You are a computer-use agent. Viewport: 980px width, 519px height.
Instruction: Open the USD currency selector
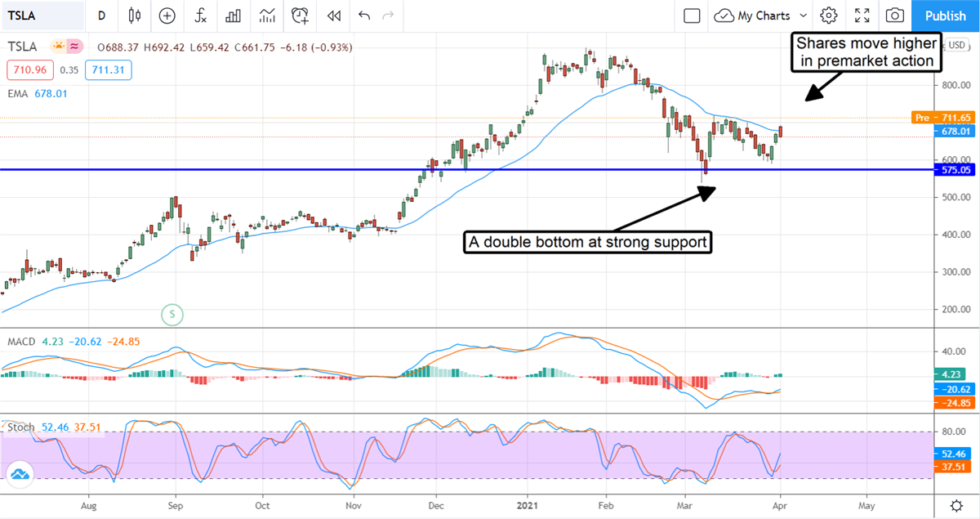coord(956,46)
